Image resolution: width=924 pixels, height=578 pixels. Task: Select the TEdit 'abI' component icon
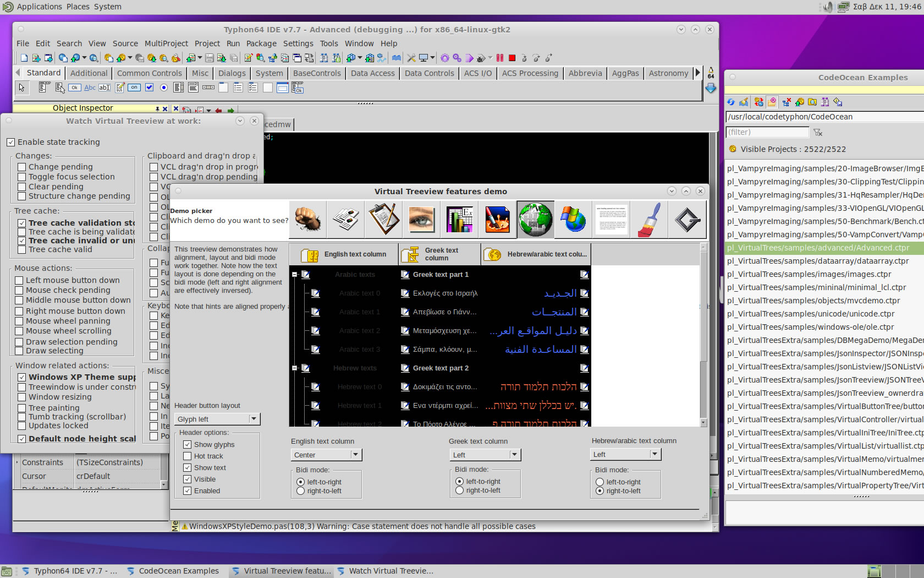point(105,88)
